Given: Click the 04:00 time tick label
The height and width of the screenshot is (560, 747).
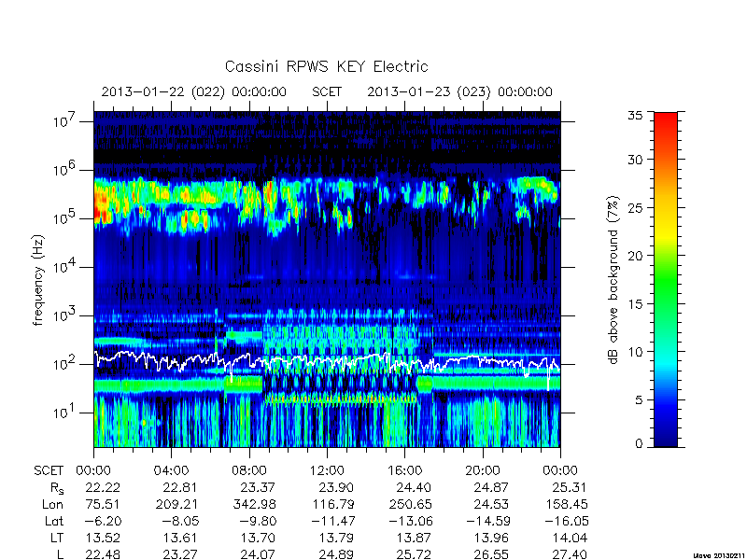Looking at the screenshot, I should pyautogui.click(x=171, y=470).
